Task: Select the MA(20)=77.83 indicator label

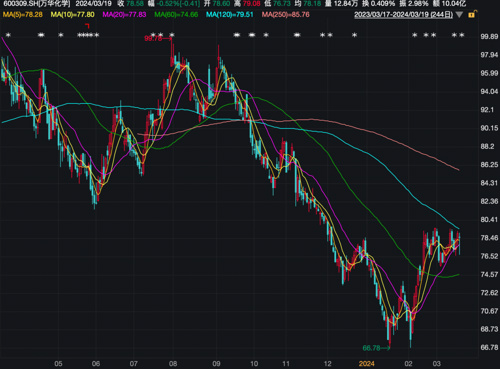Action: [x=124, y=15]
